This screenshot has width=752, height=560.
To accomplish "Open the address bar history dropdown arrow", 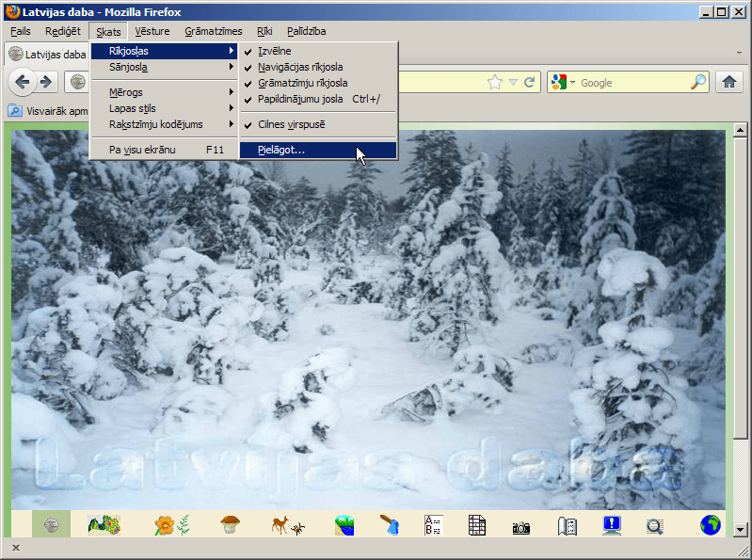I will [513, 83].
